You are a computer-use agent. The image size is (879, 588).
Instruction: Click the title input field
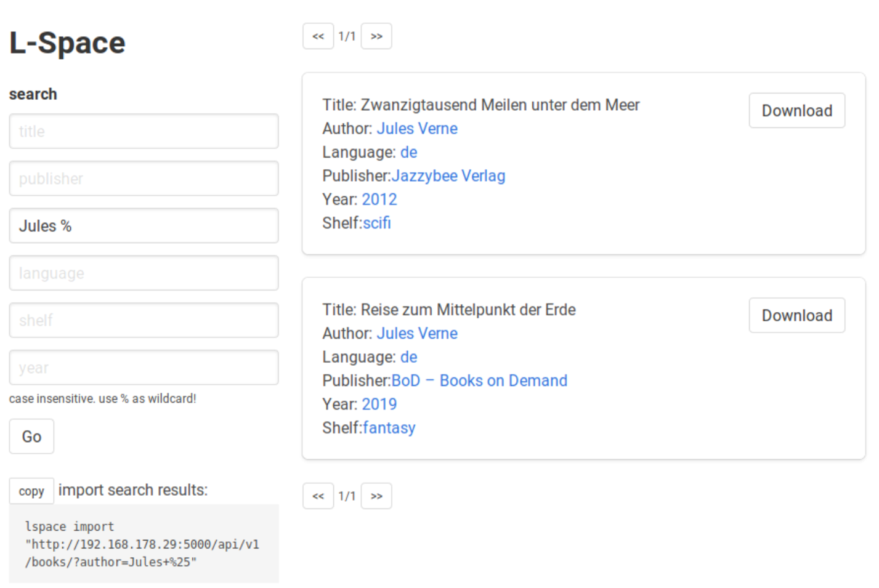click(x=144, y=131)
